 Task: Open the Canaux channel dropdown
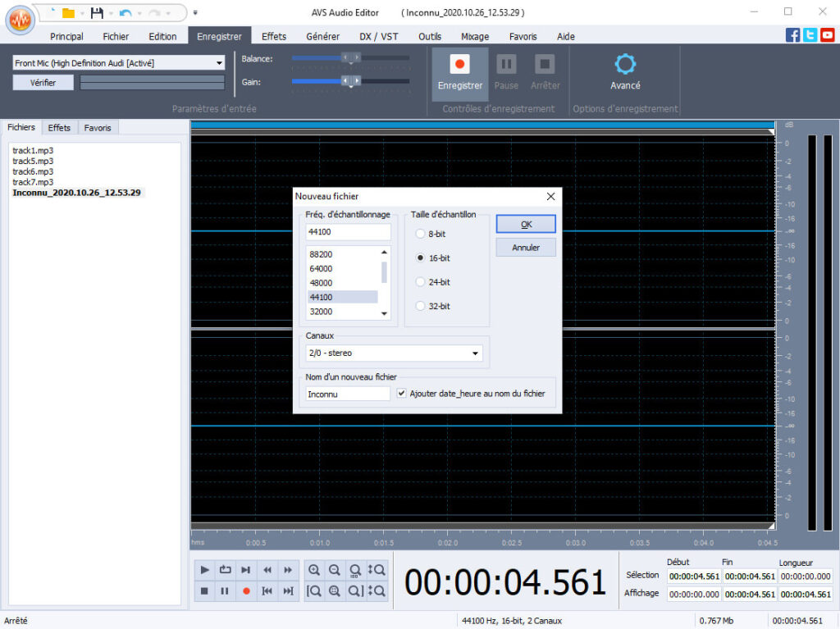474,353
